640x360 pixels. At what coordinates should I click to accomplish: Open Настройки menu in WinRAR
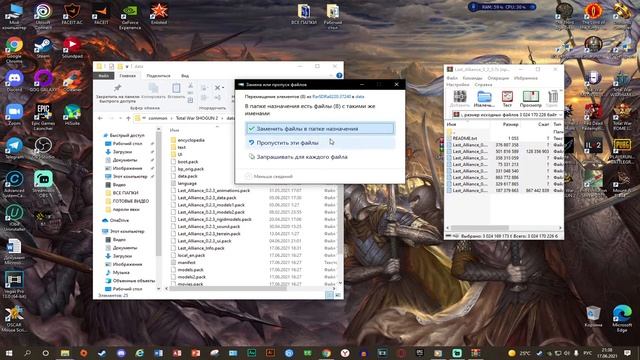pos(458,84)
